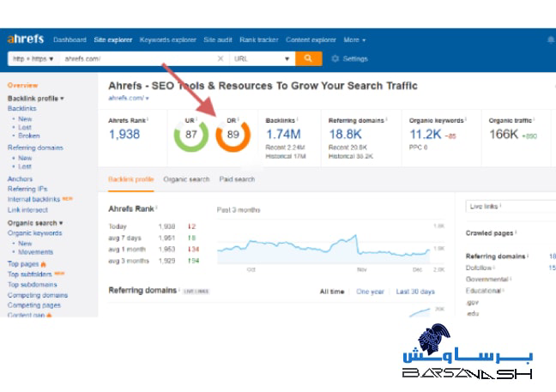Collapse the Backlink profile sidebar section
The width and height of the screenshot is (556, 392).
coord(36,99)
